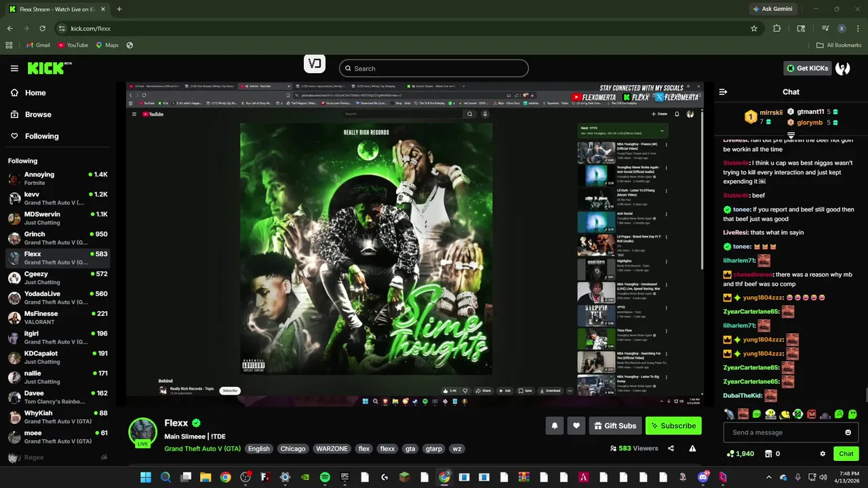868x488 pixels.
Task: Open the MDSwervin channel from Following
Action: 57,218
